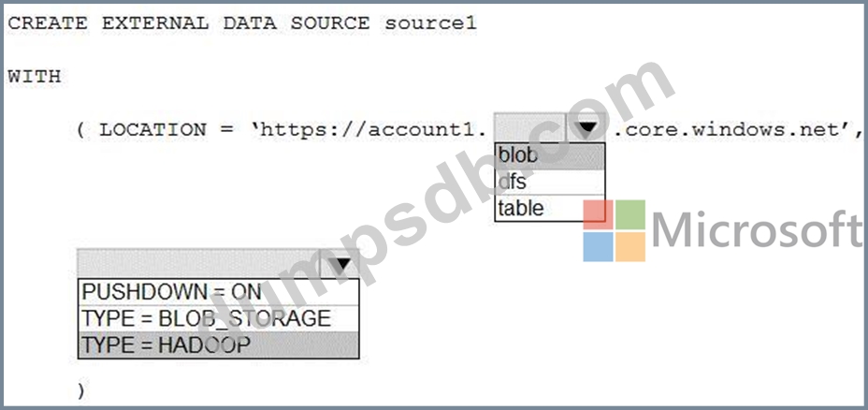Click the green square in Microsoft logo
This screenshot has width=868, height=410.
(630, 214)
